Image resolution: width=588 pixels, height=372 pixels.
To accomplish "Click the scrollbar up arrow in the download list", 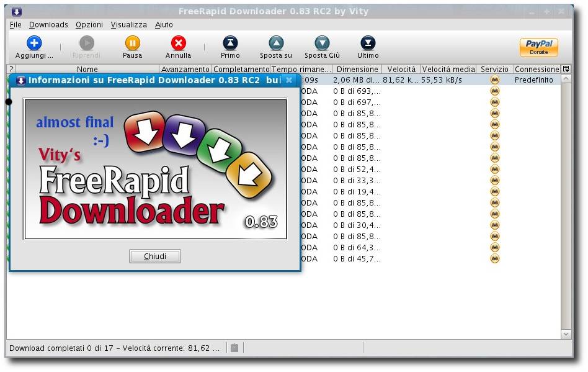I will pyautogui.click(x=566, y=78).
